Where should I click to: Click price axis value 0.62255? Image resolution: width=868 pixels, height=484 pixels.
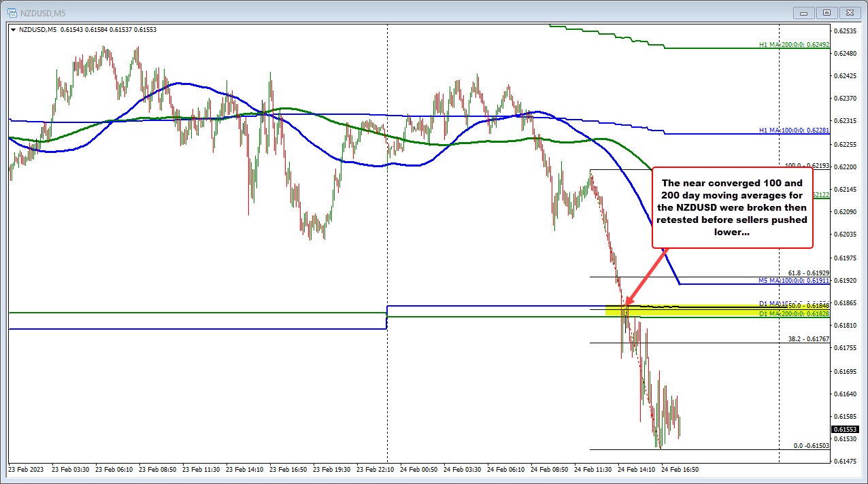(846, 144)
